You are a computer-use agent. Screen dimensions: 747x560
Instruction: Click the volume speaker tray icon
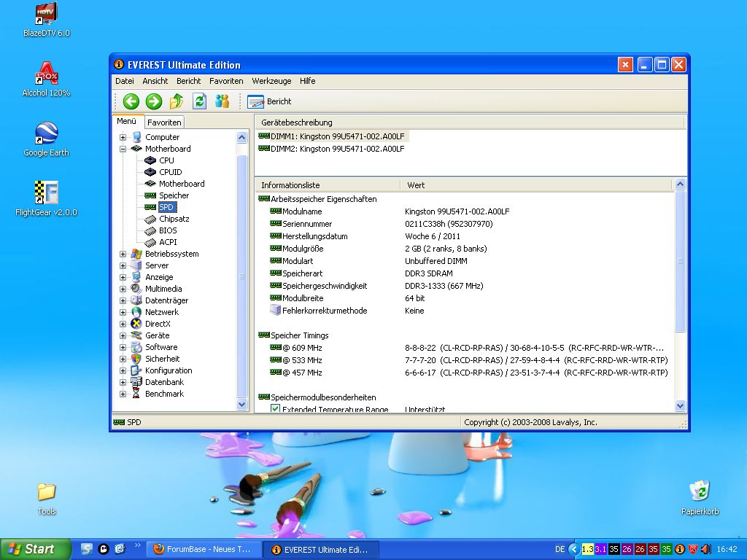706,549
